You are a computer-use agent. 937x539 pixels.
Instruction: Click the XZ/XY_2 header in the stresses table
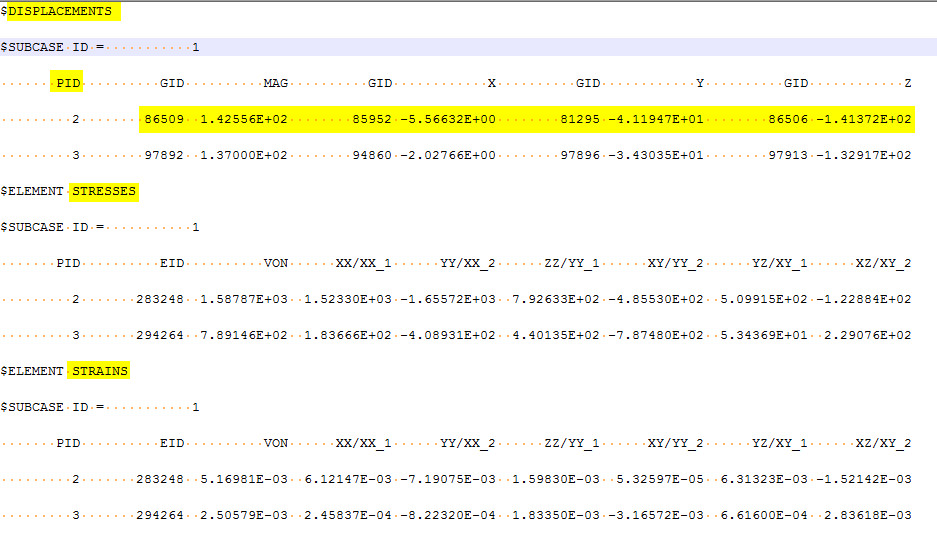(x=883, y=263)
